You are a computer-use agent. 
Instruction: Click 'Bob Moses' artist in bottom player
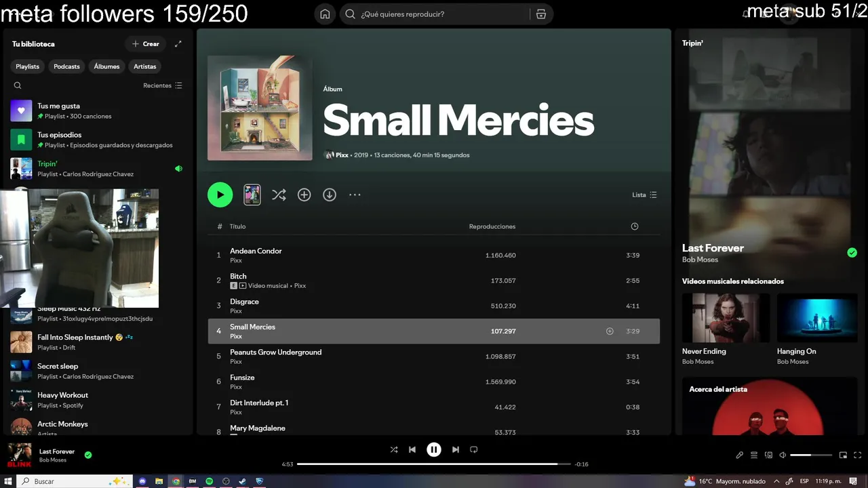pos(53,460)
